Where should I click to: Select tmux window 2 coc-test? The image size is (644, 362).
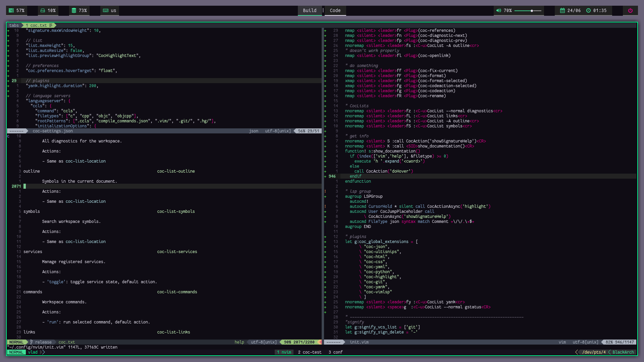point(310,352)
